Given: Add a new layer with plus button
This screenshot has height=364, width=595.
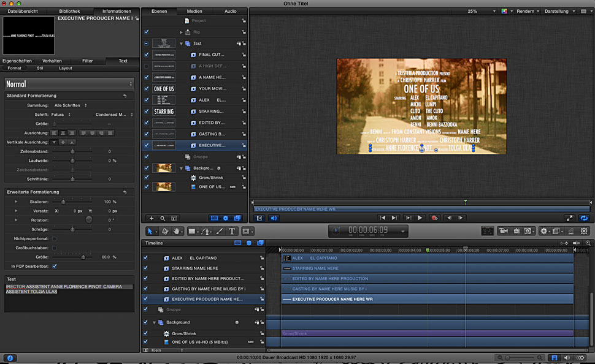Looking at the screenshot, I should pyautogui.click(x=152, y=218).
